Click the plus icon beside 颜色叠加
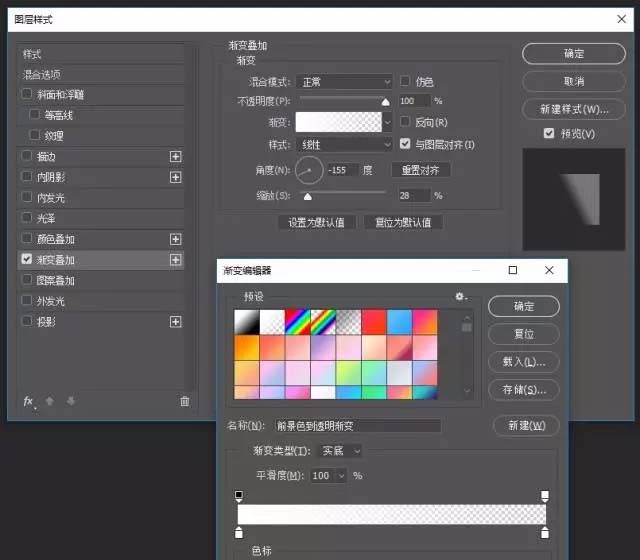This screenshot has height=560, width=640. pyautogui.click(x=176, y=239)
